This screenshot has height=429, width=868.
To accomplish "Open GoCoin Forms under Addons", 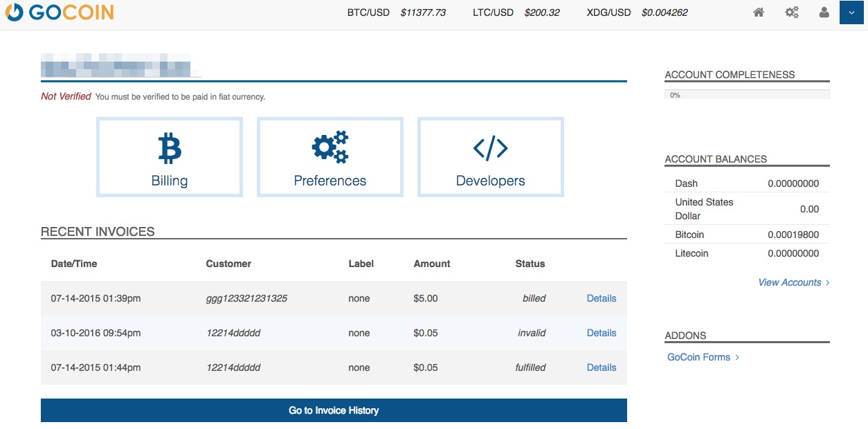I will (698, 357).
